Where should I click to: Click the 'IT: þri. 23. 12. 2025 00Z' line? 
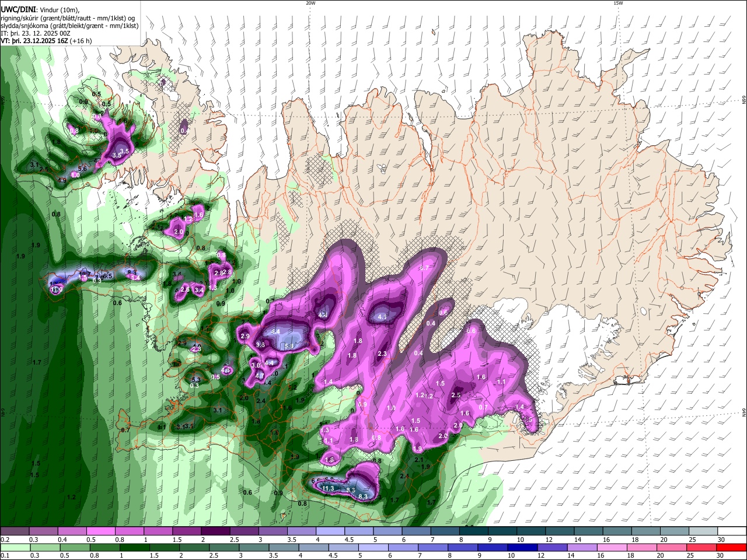click(35, 33)
